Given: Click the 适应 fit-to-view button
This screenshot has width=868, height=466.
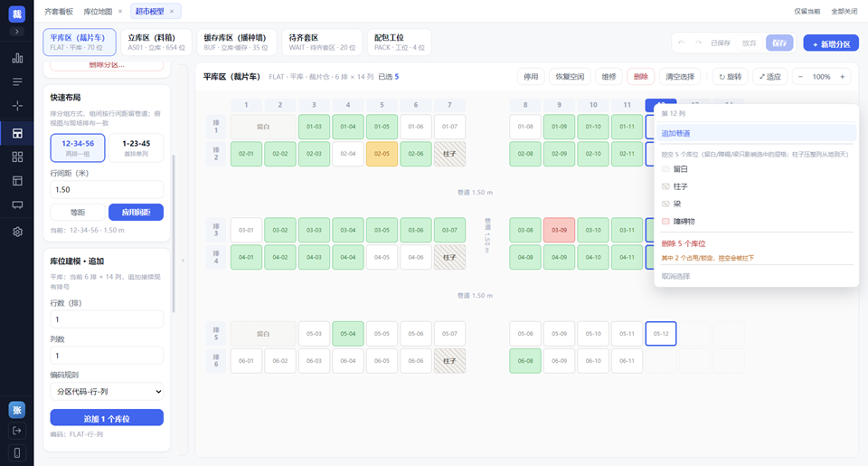Looking at the screenshot, I should pos(770,77).
